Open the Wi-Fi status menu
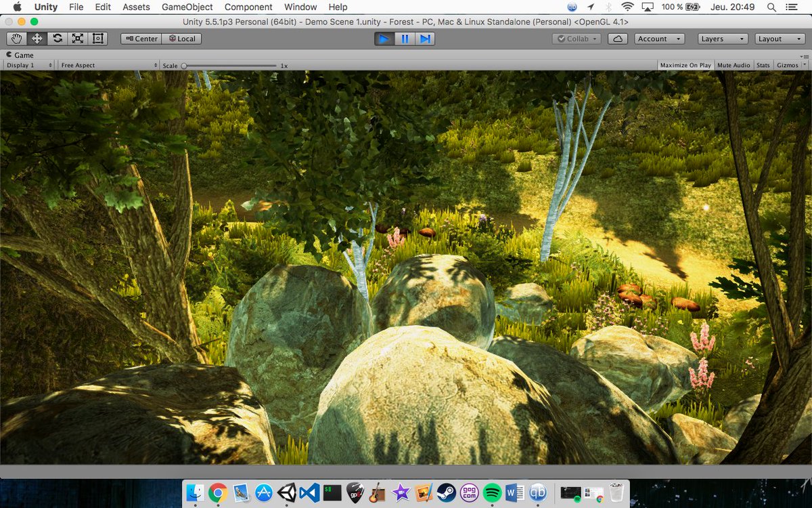The width and height of the screenshot is (812, 508). [628, 7]
